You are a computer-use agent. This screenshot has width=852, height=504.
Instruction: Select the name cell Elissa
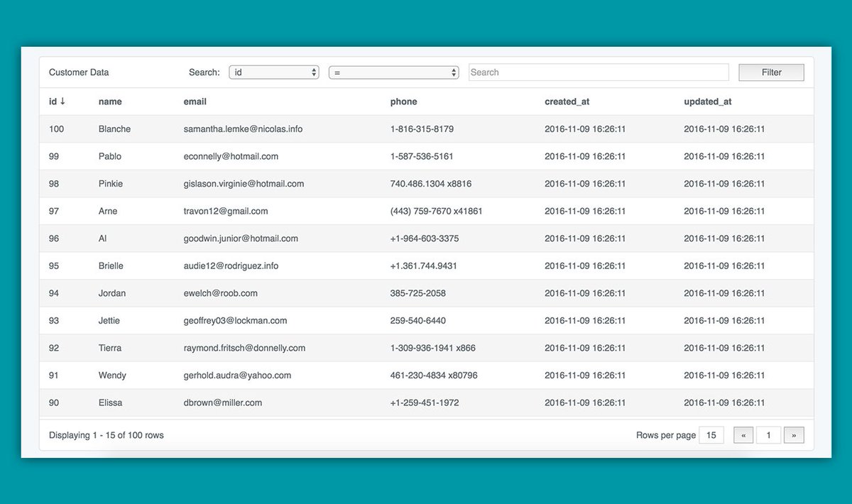110,402
